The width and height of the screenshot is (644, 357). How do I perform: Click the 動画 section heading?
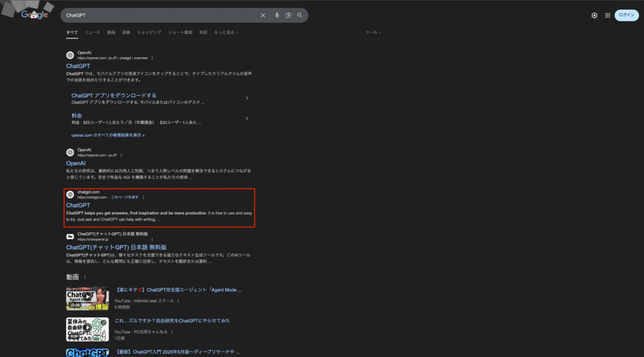click(72, 277)
